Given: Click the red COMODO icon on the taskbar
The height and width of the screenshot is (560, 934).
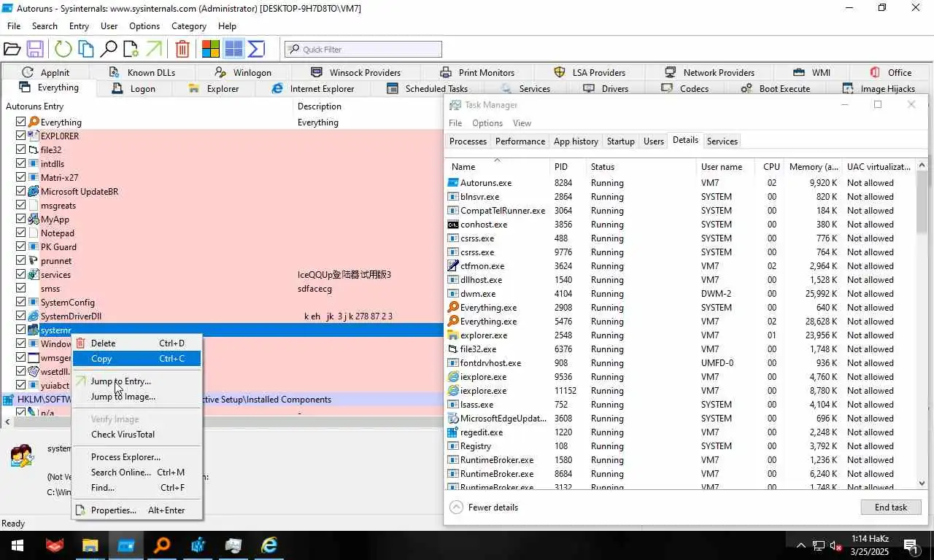Looking at the screenshot, I should click(x=54, y=545).
